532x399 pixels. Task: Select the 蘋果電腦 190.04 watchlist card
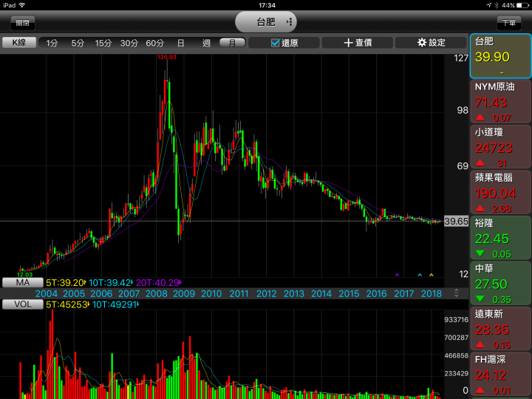tap(500, 192)
